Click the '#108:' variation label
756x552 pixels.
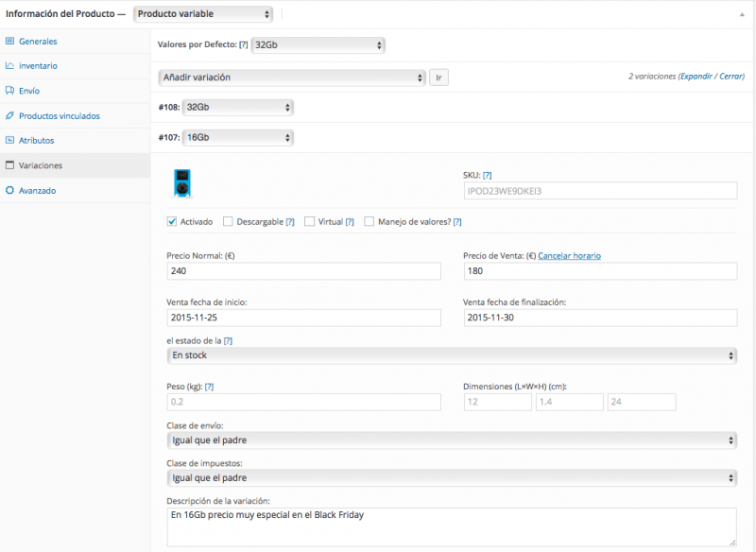click(169, 108)
